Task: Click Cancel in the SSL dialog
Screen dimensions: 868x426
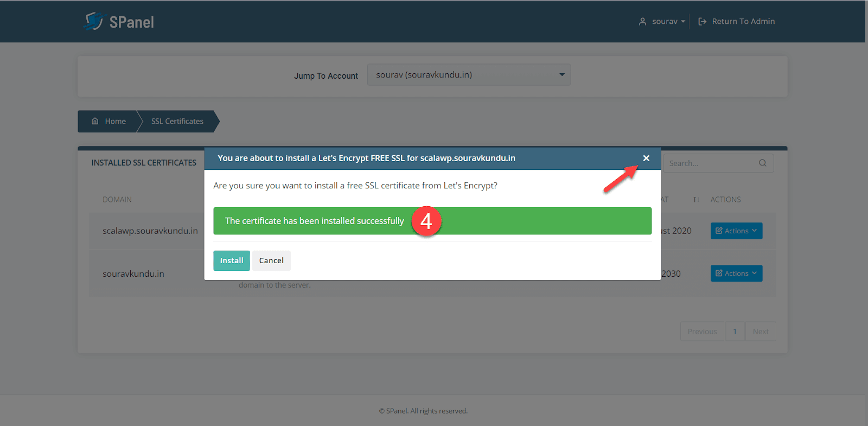Action: [x=271, y=260]
